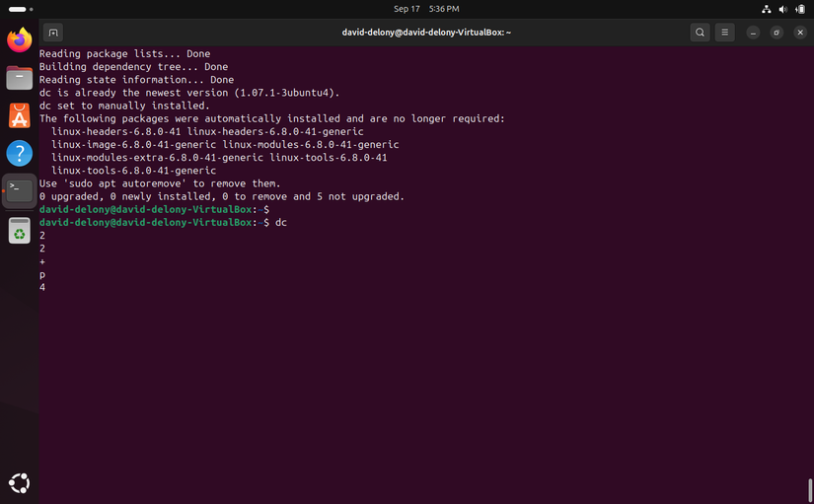The width and height of the screenshot is (814, 504).
Task: Click '0 upgraded, 0 newly installed' summary line
Action: pos(222,196)
